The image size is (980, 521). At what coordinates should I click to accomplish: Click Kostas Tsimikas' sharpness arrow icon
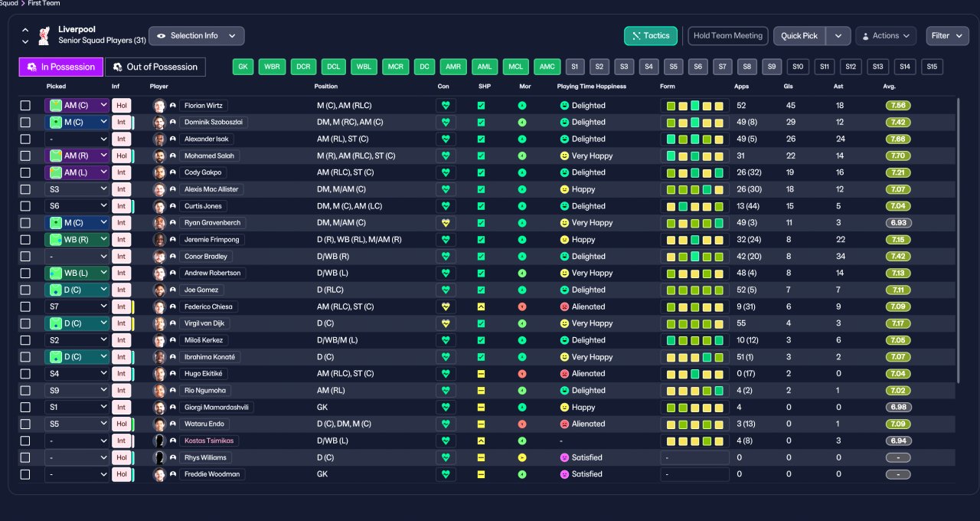coord(481,441)
